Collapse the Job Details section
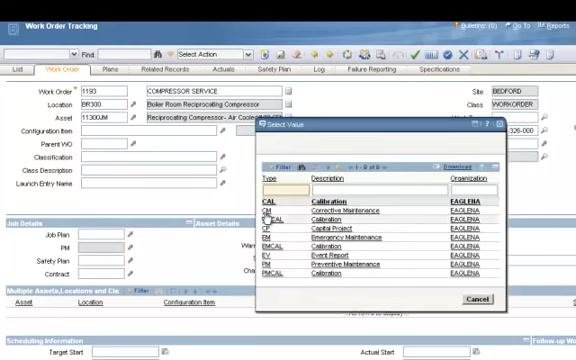Image resolution: width=576 pixels, height=360 pixels. coord(189,223)
